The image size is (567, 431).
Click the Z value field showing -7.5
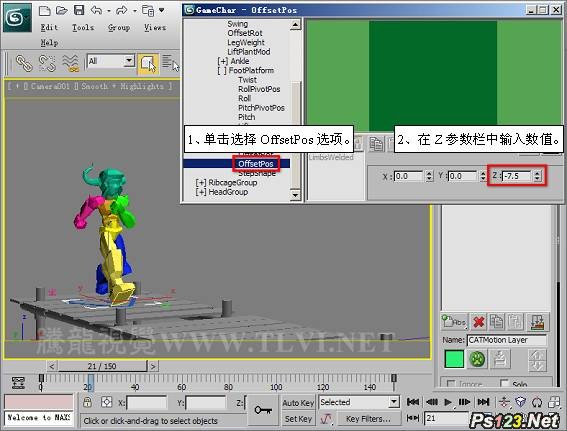tap(517, 176)
